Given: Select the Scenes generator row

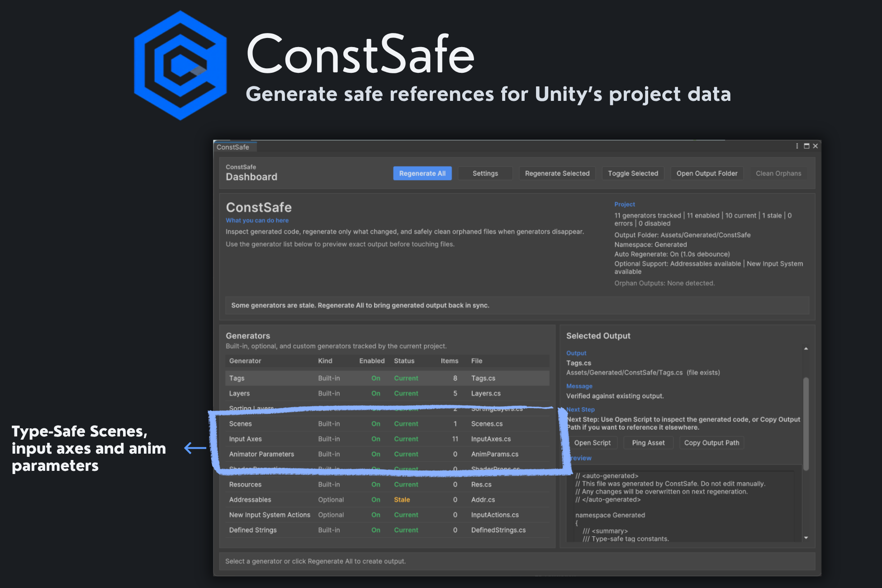Looking at the screenshot, I should [x=387, y=424].
